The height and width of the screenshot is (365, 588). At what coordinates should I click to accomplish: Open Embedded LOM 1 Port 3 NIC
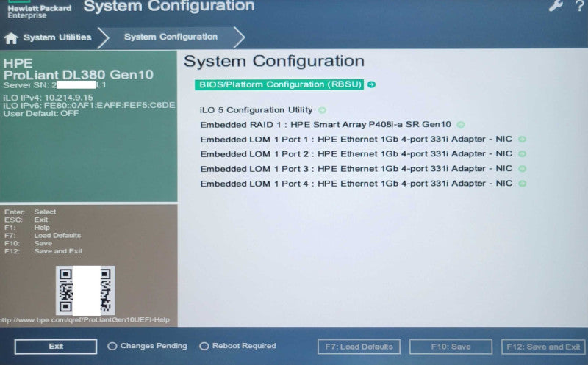click(356, 169)
